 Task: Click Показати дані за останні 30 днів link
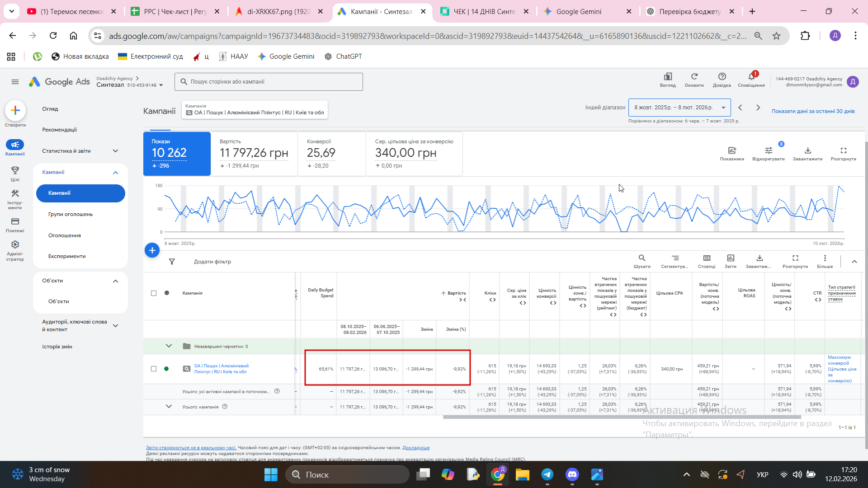coord(813,111)
